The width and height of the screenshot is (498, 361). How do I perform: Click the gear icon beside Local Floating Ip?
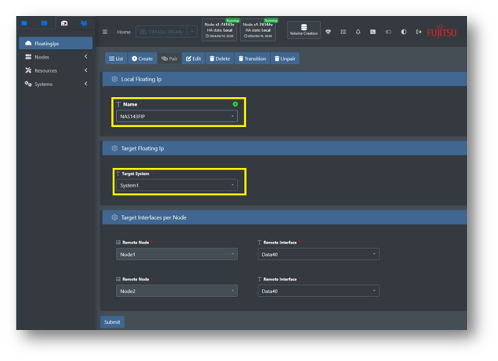[114, 79]
